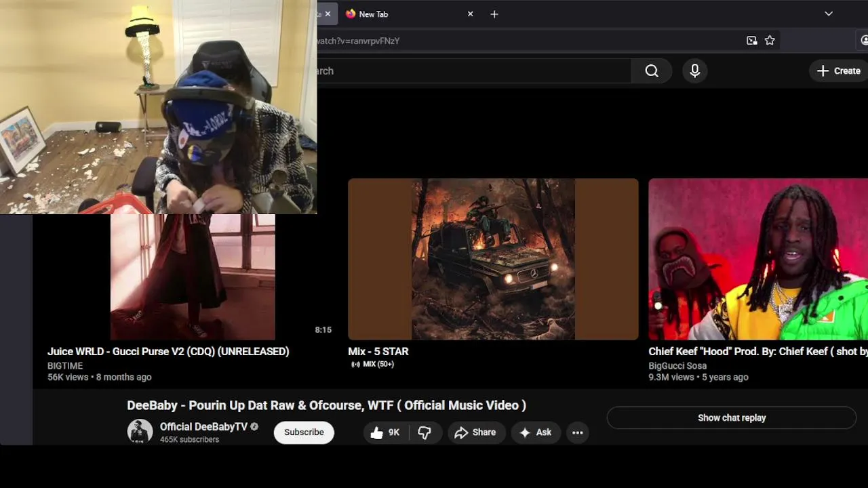Click the address bar media icon
The height and width of the screenshot is (488, 868).
click(x=751, y=41)
